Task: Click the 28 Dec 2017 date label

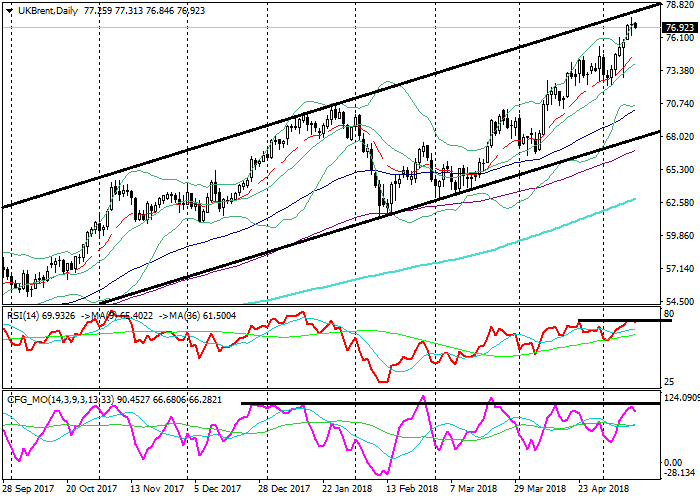Action: (x=281, y=489)
